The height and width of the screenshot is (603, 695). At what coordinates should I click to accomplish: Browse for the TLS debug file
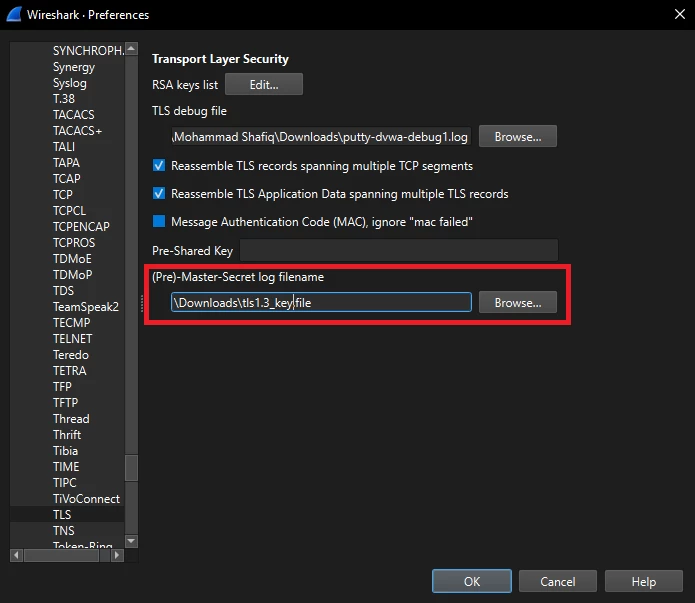[518, 137]
